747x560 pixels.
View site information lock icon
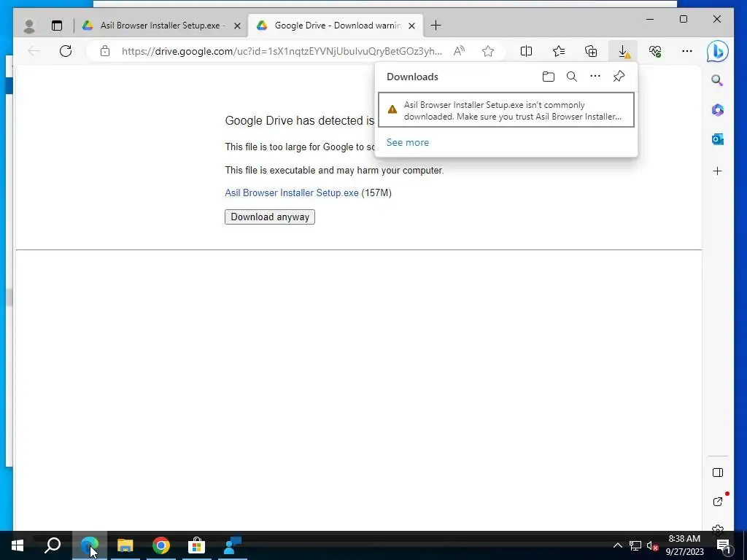click(x=105, y=51)
